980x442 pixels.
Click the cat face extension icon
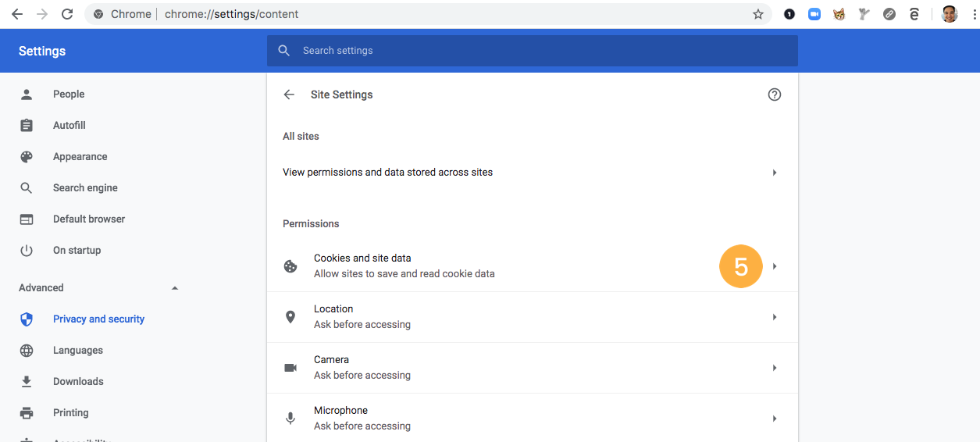(x=839, y=14)
